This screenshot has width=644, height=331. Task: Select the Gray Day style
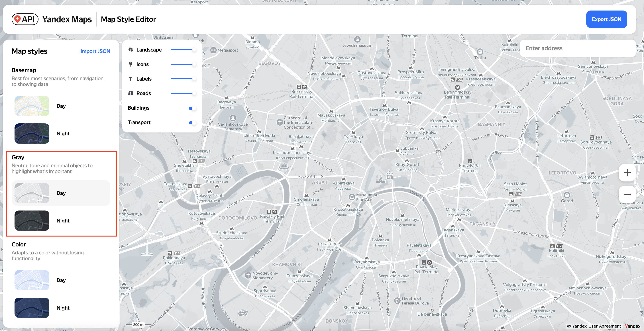(x=61, y=193)
